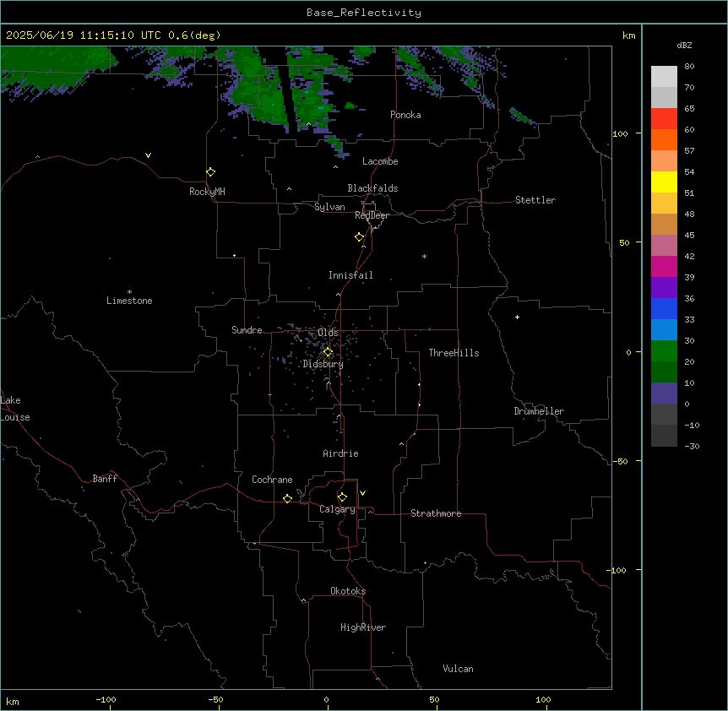Click the RockyMH city label
Viewport: 728px width, 711px height.
click(207, 192)
